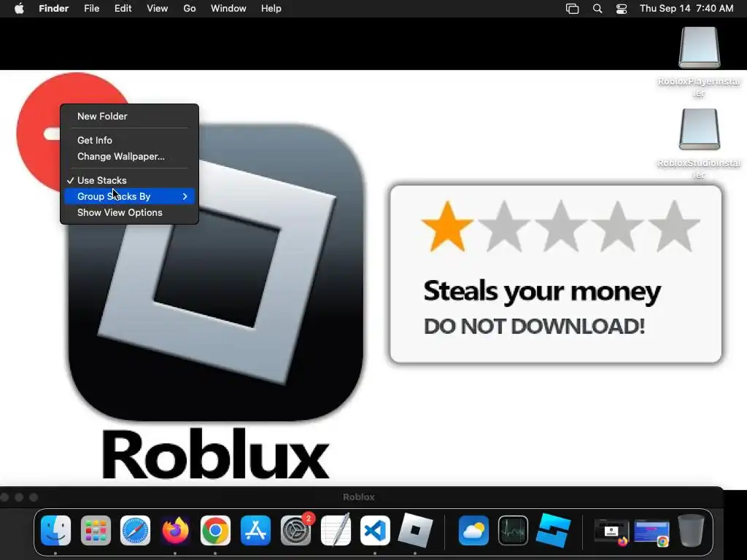Select the RobloxPlayerInstaller disk icon

click(x=699, y=47)
